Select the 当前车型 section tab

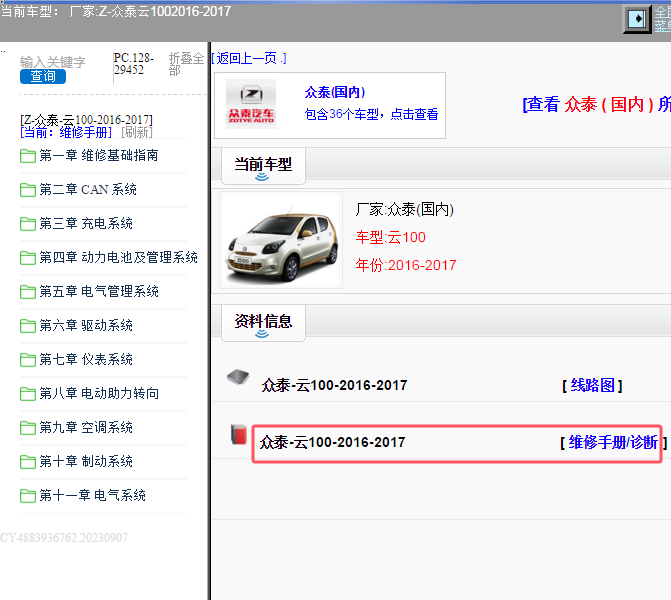coord(263,166)
